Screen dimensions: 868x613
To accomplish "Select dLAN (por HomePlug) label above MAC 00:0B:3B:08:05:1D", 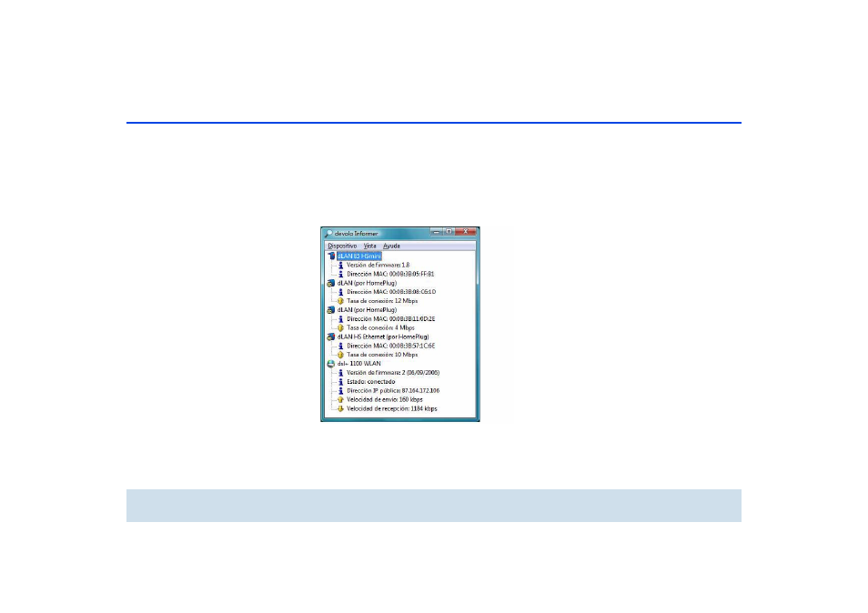I will coord(367,283).
